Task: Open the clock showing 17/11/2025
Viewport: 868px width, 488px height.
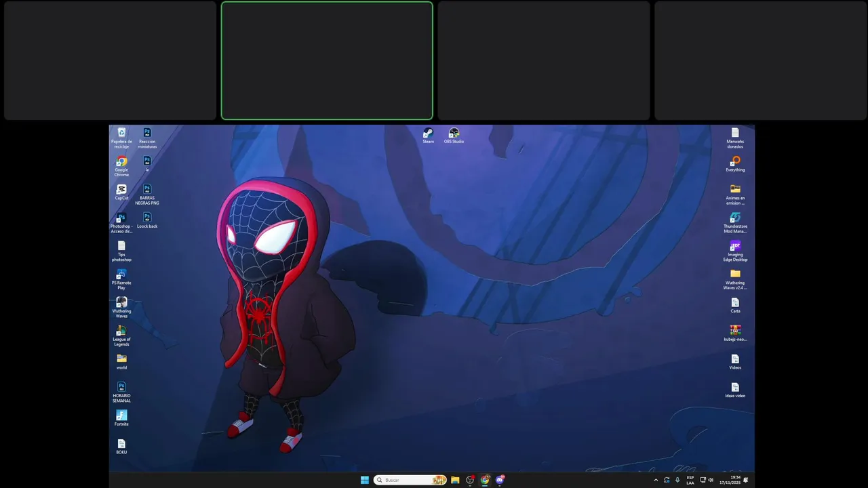Action: [x=730, y=480]
